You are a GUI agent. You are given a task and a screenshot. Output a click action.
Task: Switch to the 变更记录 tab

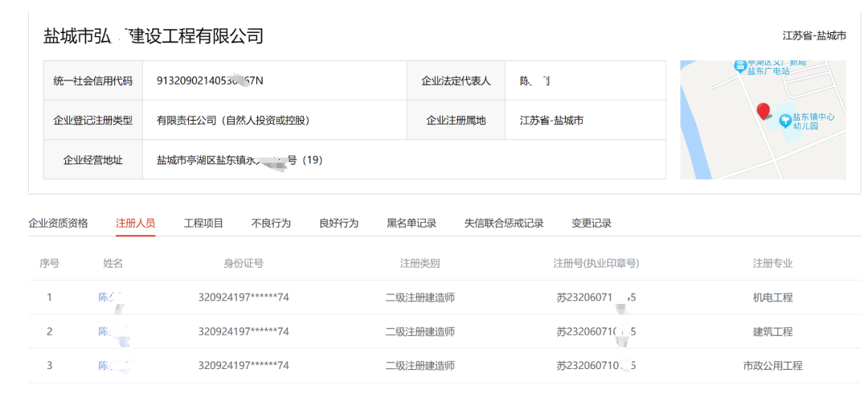pos(592,224)
